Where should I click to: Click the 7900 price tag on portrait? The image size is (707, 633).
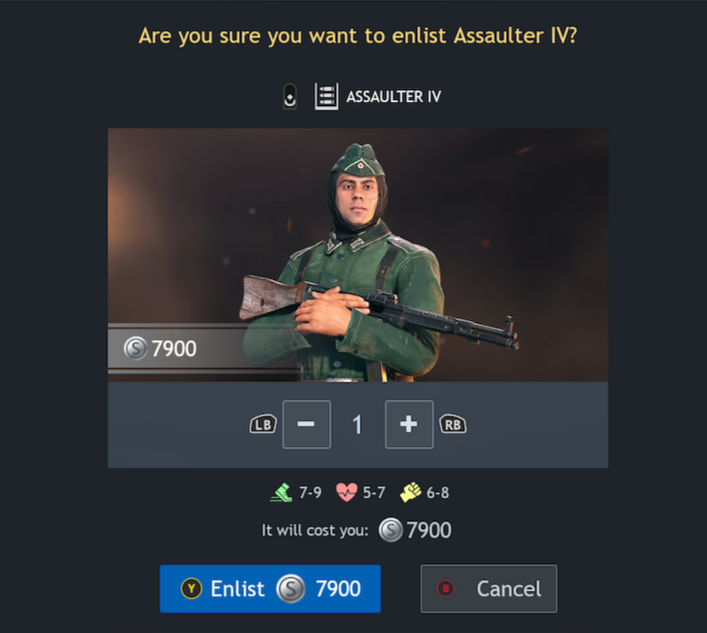(x=174, y=349)
